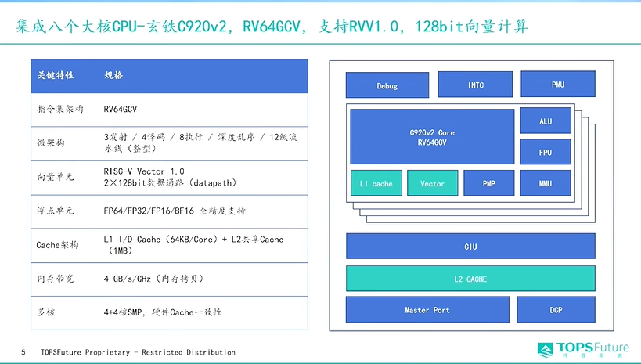Click the 'FP64/FP32/FP16/BF16 全精度支持' cell
Image resolution: width=641 pixels, height=364 pixels.
175,211
